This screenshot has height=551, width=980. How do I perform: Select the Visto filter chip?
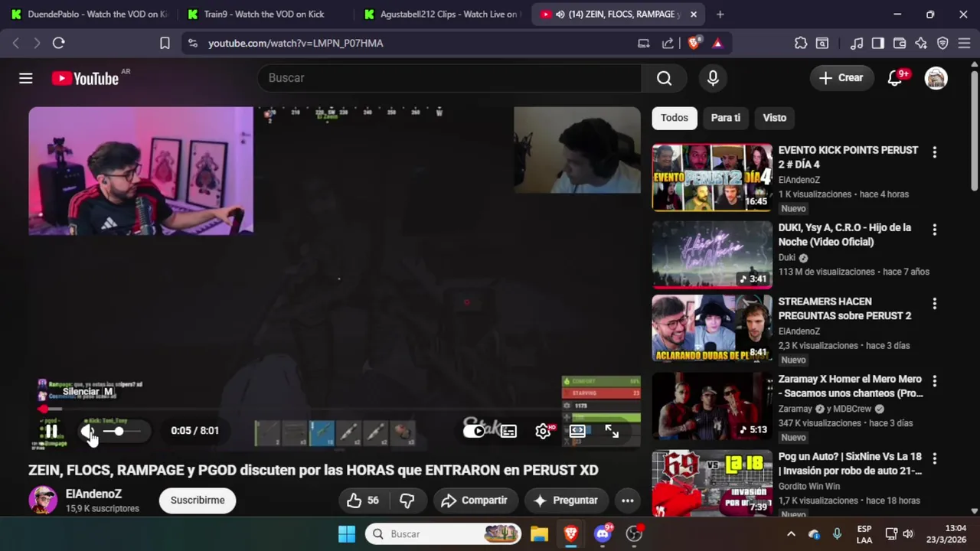click(775, 118)
